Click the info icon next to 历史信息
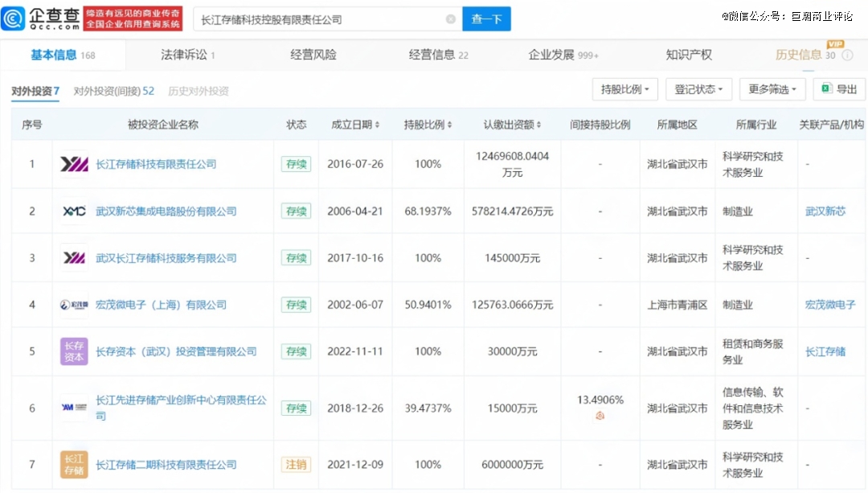This screenshot has height=493, width=868. (x=847, y=55)
